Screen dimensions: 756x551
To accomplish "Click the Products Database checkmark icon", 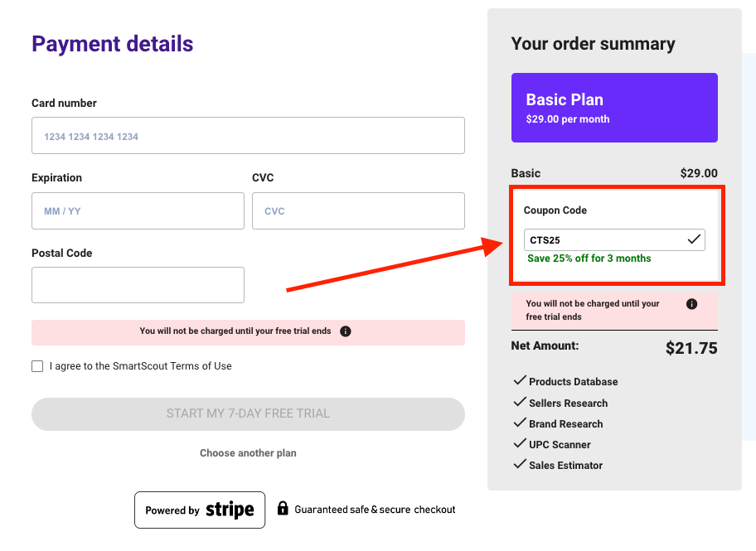I will 520,380.
